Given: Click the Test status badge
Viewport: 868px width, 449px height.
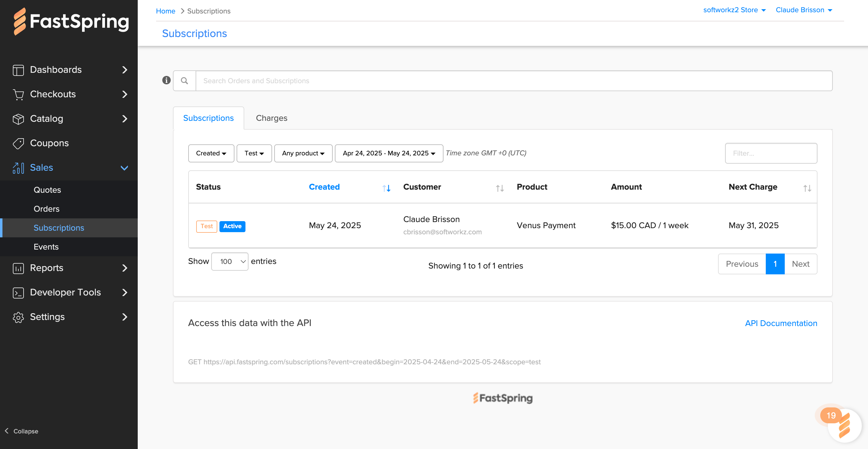Looking at the screenshot, I should [x=207, y=226].
